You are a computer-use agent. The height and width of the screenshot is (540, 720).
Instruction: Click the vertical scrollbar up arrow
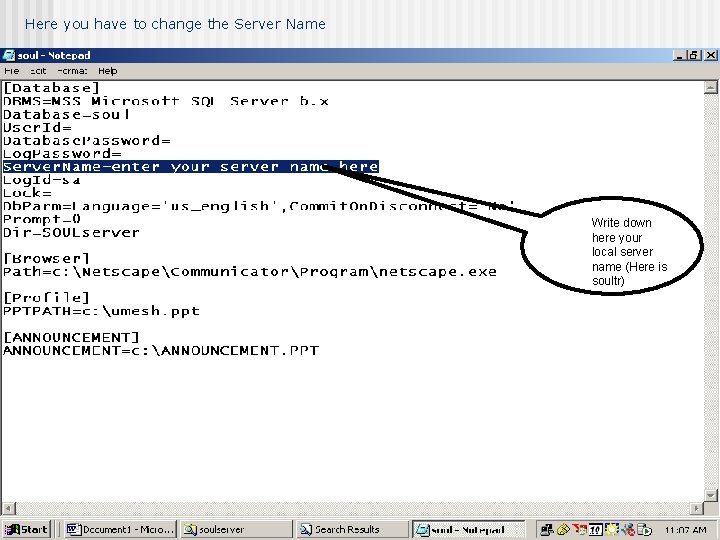[x=710, y=87]
